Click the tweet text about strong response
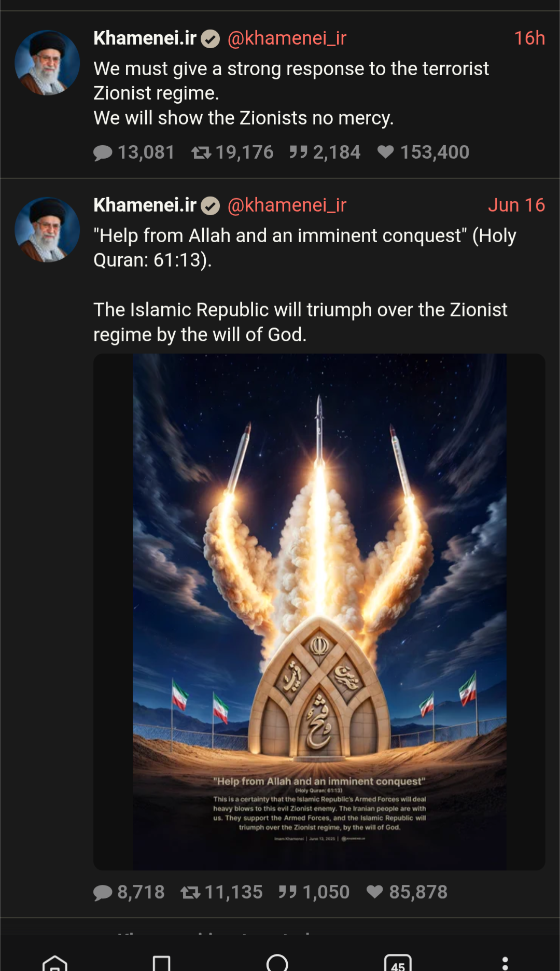560x971 pixels. (x=291, y=93)
